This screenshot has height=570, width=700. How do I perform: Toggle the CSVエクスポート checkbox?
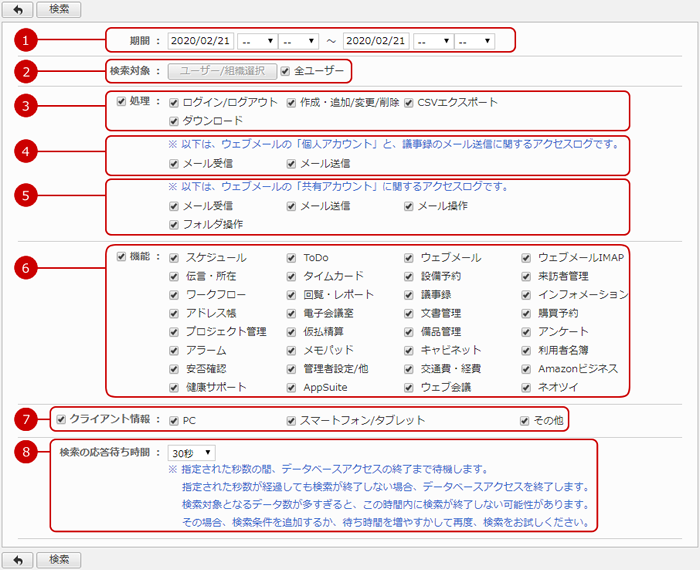point(408,103)
